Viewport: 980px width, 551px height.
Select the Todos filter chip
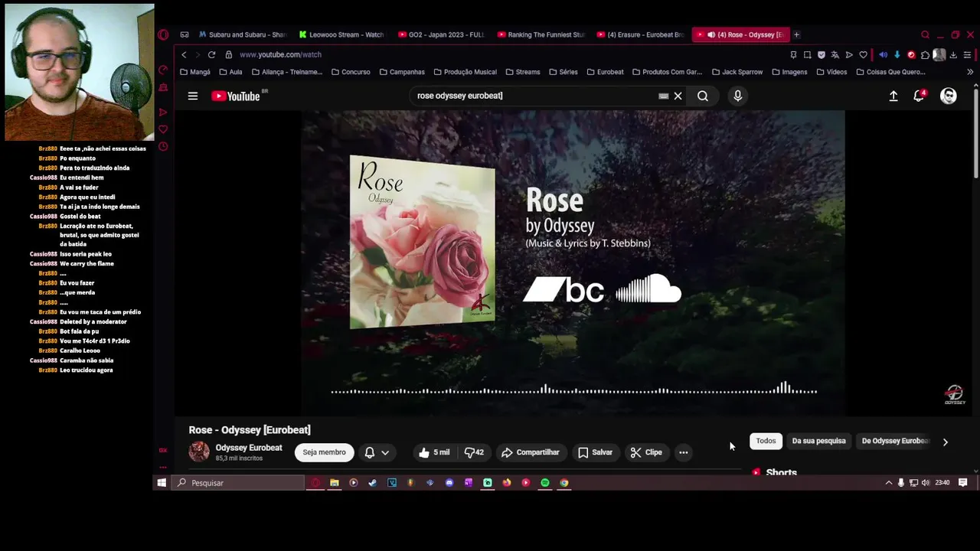point(766,441)
